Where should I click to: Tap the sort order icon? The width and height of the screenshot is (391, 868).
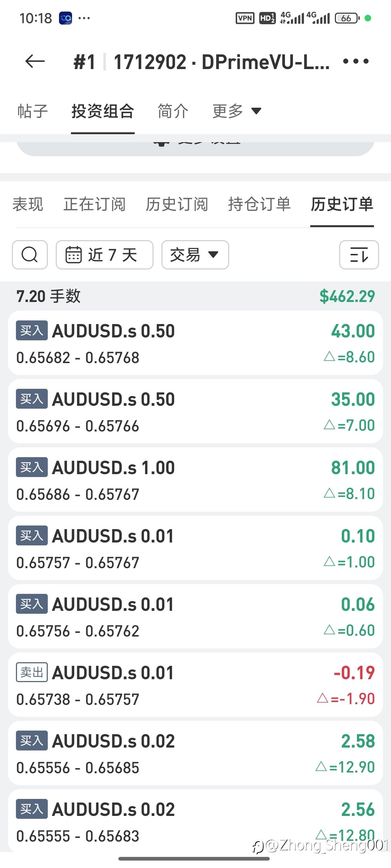[x=359, y=255]
